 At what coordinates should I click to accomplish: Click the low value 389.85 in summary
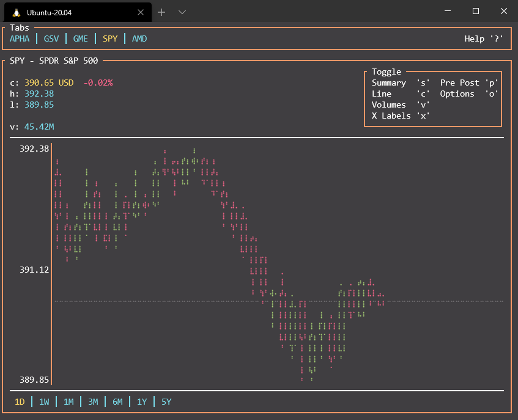pyautogui.click(x=39, y=105)
